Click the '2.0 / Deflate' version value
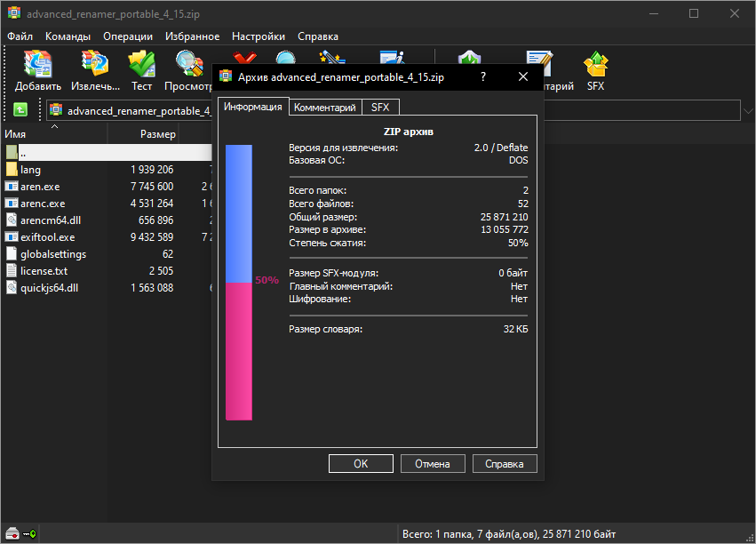The width and height of the screenshot is (756, 544). (x=501, y=148)
